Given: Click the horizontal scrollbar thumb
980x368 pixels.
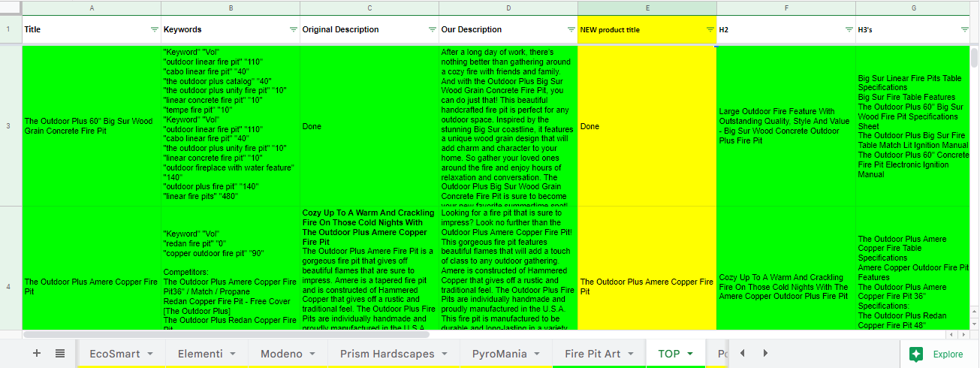Looking at the screenshot, I should 227,334.
